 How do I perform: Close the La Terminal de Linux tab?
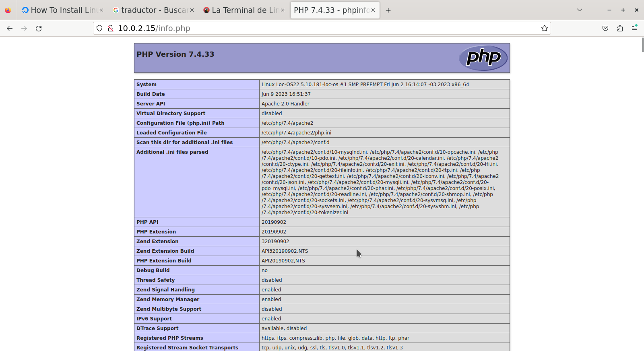click(x=283, y=10)
